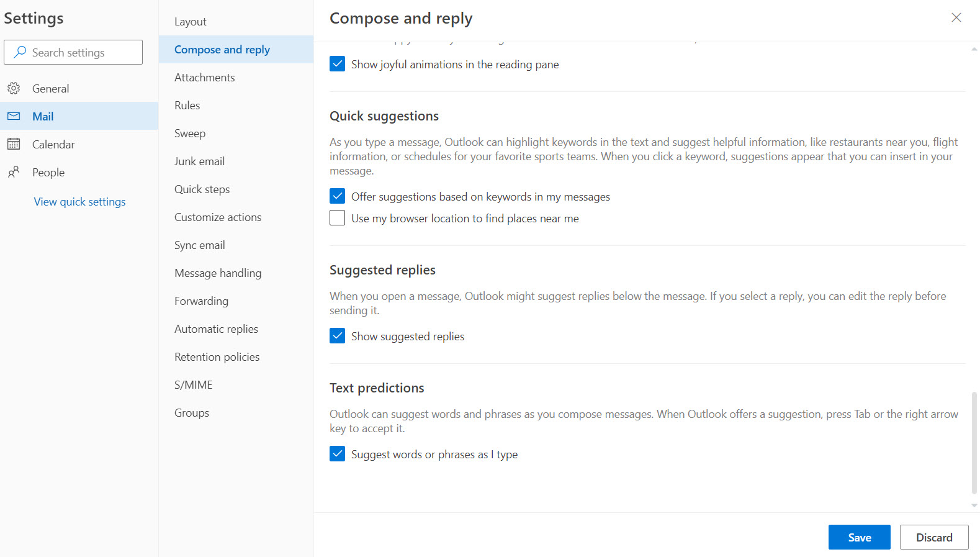Close the settings panel with X
This screenshot has height=557, width=980.
(956, 17)
